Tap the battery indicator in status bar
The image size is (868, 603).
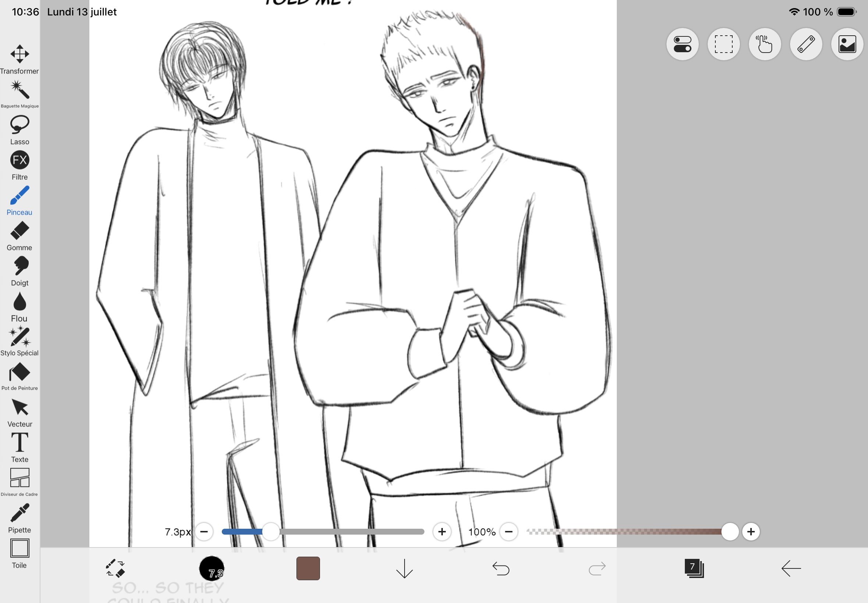(847, 12)
